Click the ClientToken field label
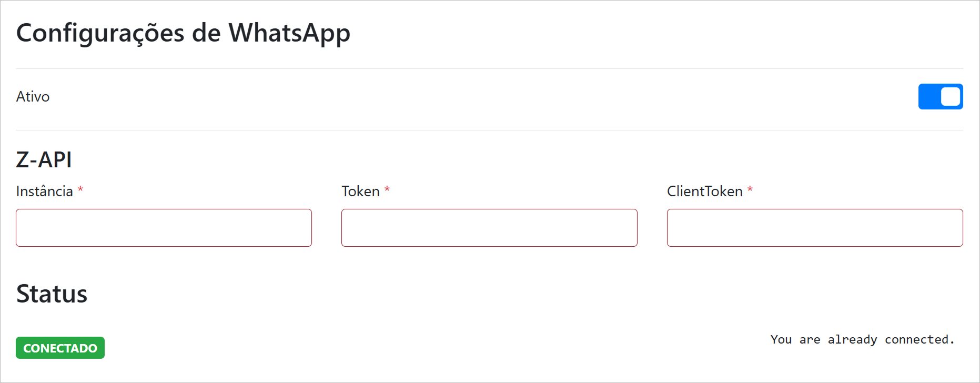Image resolution: width=980 pixels, height=383 pixels. [x=704, y=191]
